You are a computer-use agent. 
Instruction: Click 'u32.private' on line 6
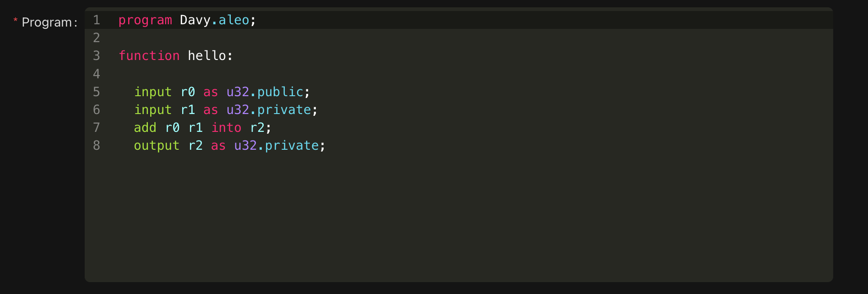click(x=269, y=110)
